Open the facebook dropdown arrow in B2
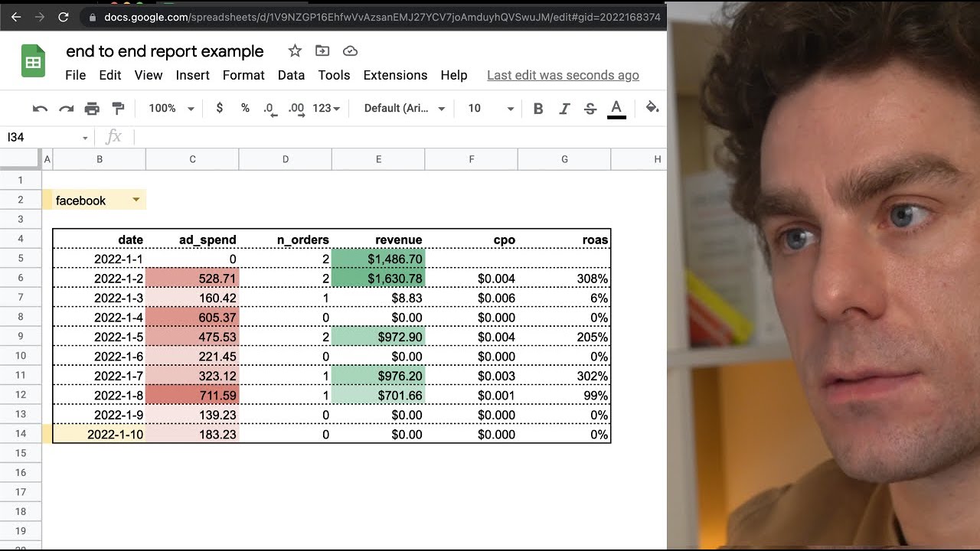Screen dimensions: 980x551 (136, 200)
